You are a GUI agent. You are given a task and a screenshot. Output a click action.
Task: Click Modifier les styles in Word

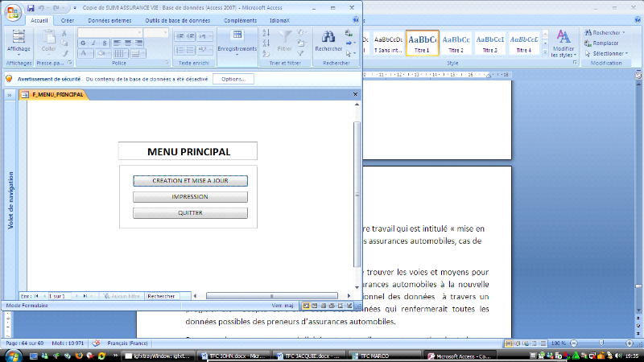(563, 43)
